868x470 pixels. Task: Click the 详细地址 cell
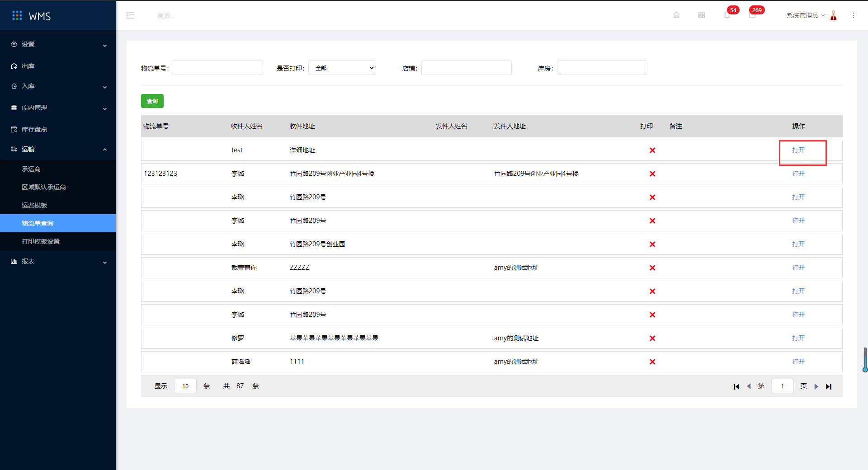pyautogui.click(x=302, y=150)
